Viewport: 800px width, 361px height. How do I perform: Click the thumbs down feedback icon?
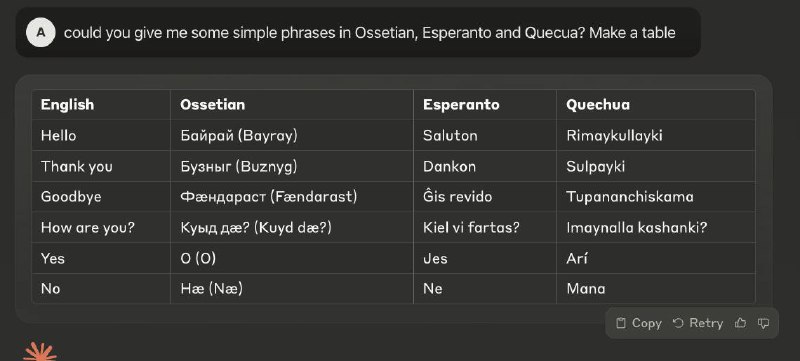coord(763,323)
